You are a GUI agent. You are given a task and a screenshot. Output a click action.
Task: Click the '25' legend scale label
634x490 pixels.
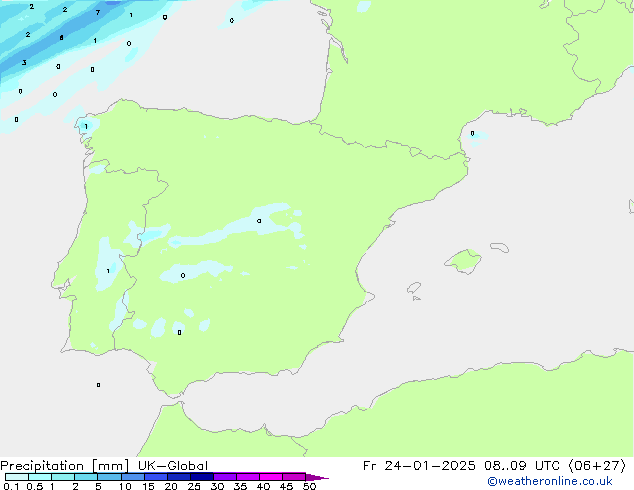[194, 486]
